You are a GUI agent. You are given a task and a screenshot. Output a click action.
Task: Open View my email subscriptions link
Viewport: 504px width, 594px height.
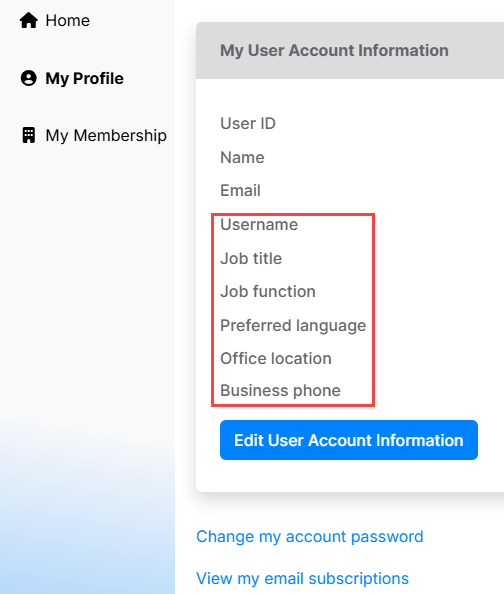(302, 579)
